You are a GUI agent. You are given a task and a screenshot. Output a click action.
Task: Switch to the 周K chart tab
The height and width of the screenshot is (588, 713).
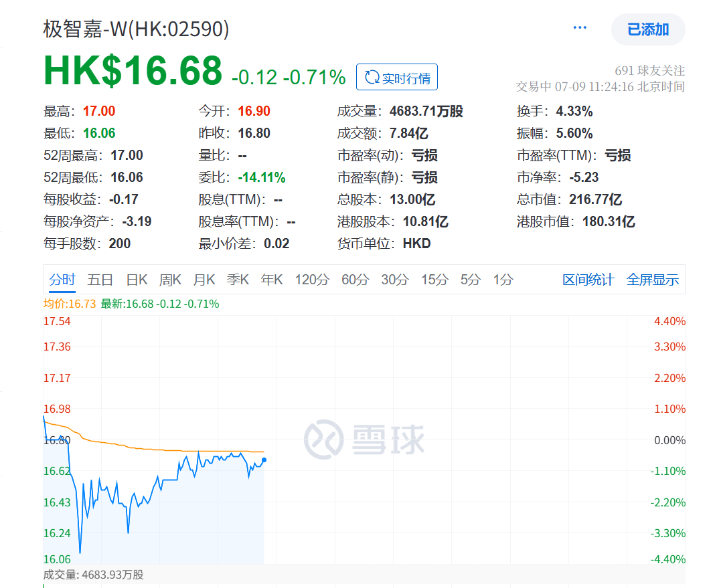click(170, 280)
